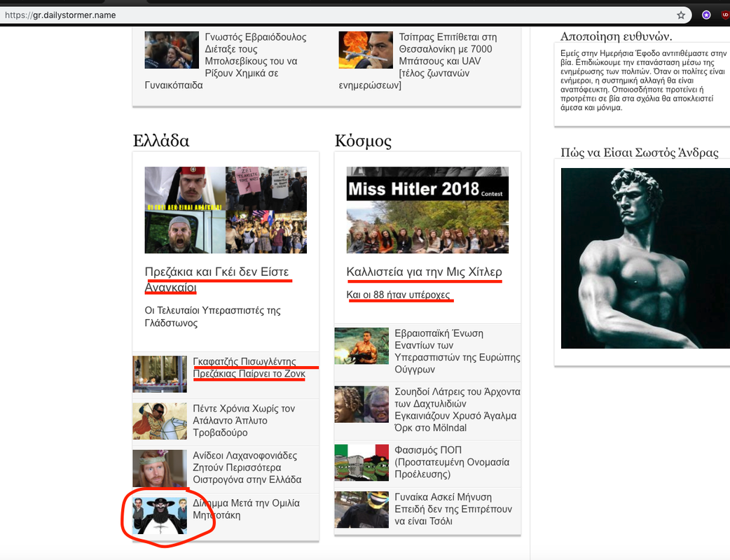Open the 'Ανίδεοι Λαχανοφονιάδες' article link

247,468
